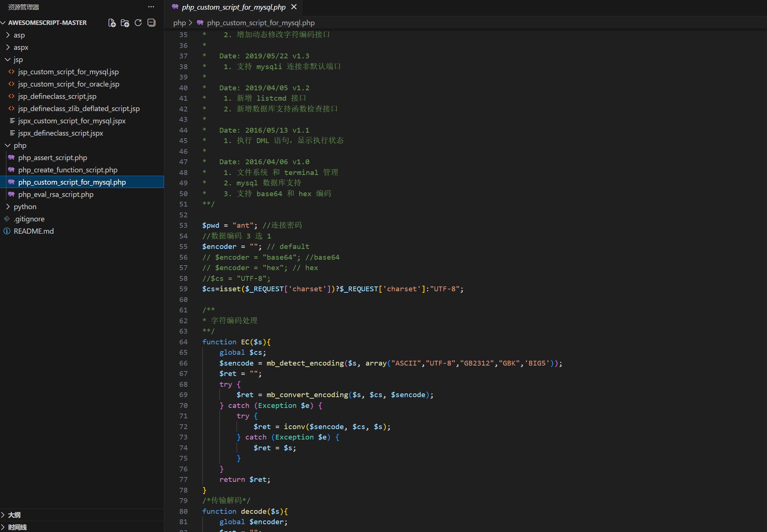Select the php_custom_script_for_mysql.php tab
Screen dimensions: 767x532
click(233, 7)
